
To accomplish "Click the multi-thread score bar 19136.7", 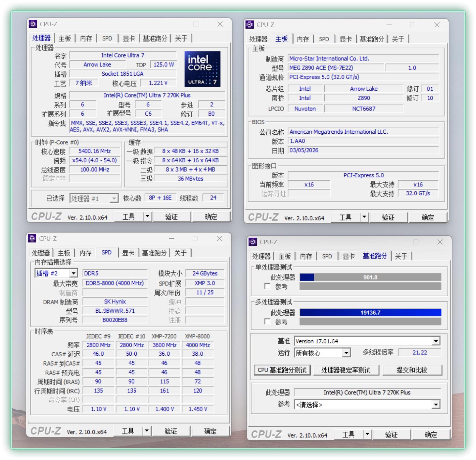I will click(370, 312).
